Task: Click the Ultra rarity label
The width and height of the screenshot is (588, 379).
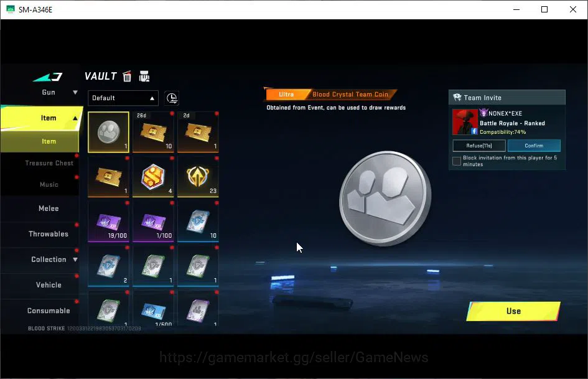Action: (286, 94)
